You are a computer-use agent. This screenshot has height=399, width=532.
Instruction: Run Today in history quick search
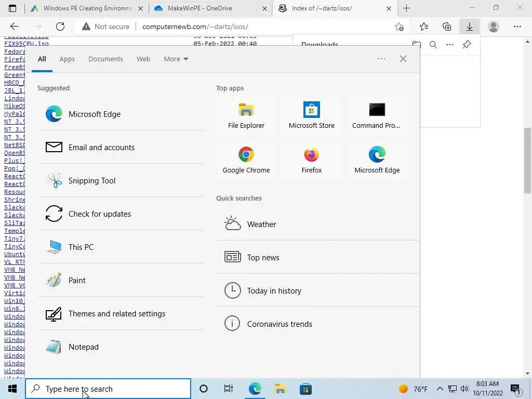[318, 290]
